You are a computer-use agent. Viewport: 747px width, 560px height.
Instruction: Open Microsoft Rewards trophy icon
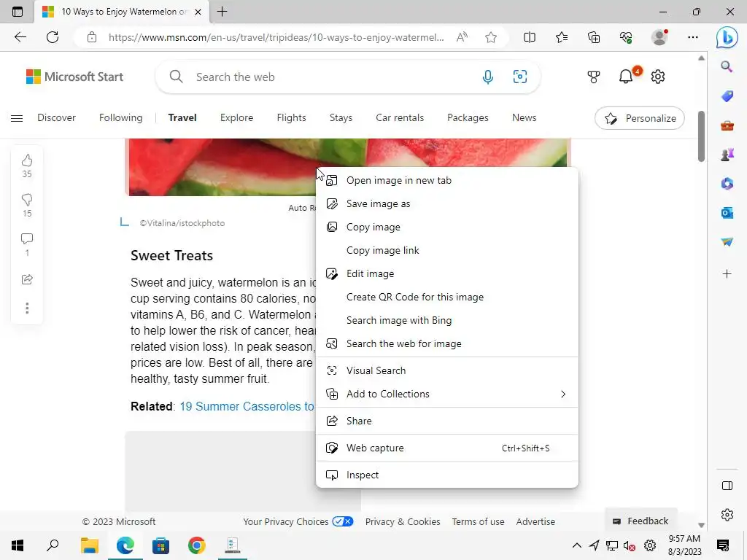pyautogui.click(x=594, y=77)
